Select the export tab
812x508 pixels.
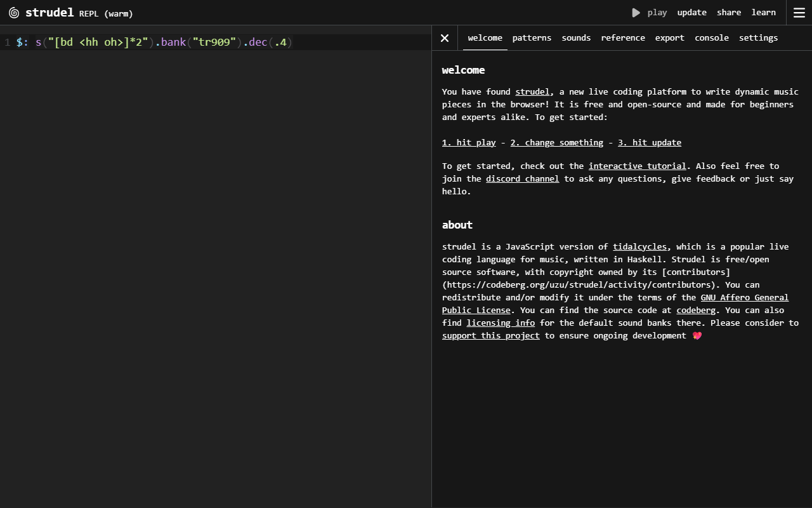coord(670,38)
